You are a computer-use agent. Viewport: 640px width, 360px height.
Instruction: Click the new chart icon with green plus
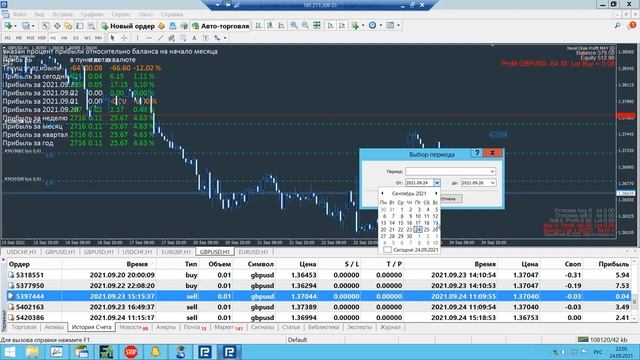click(x=8, y=26)
